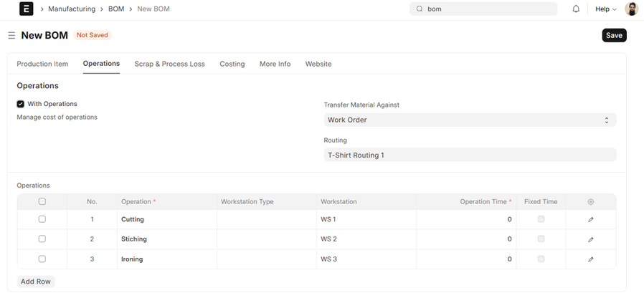Viewport: 644px width, 298px height.
Task: Open the Scrap & Process Loss tab
Action: [169, 64]
